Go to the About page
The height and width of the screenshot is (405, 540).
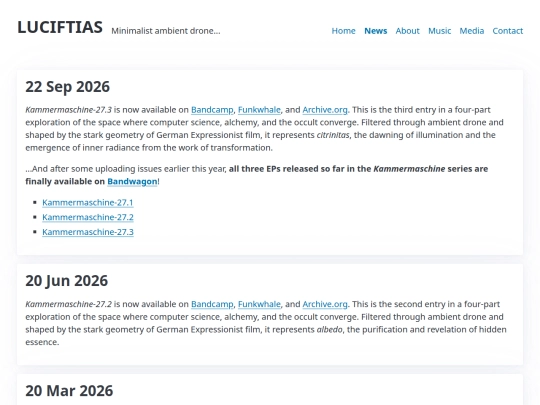pyautogui.click(x=407, y=31)
